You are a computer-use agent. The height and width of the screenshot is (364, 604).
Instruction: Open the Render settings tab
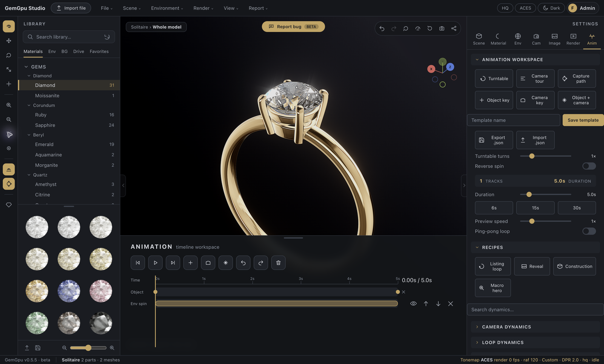coord(573,39)
